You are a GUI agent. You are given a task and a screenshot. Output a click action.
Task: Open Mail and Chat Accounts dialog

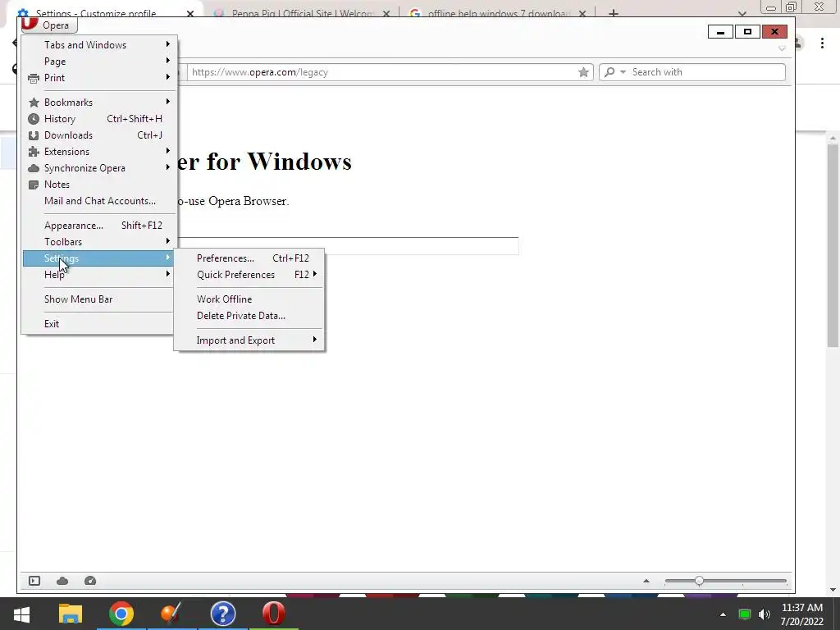99,201
